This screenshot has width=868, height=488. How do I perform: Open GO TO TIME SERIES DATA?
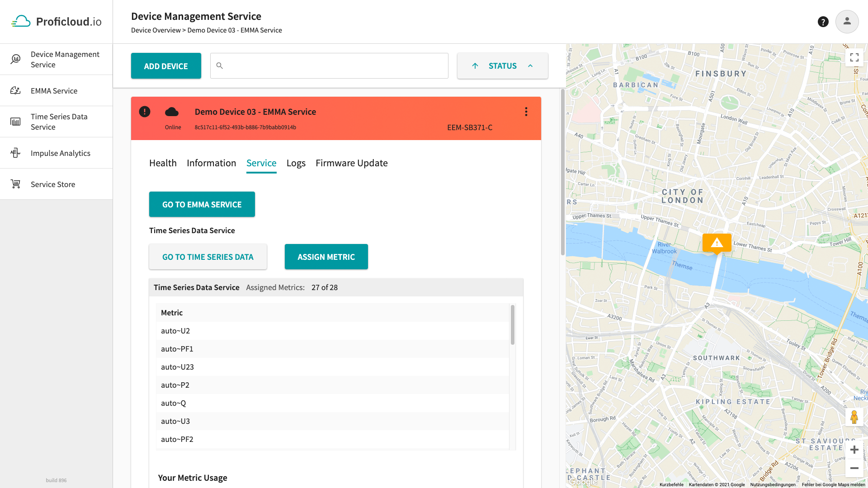pyautogui.click(x=208, y=257)
